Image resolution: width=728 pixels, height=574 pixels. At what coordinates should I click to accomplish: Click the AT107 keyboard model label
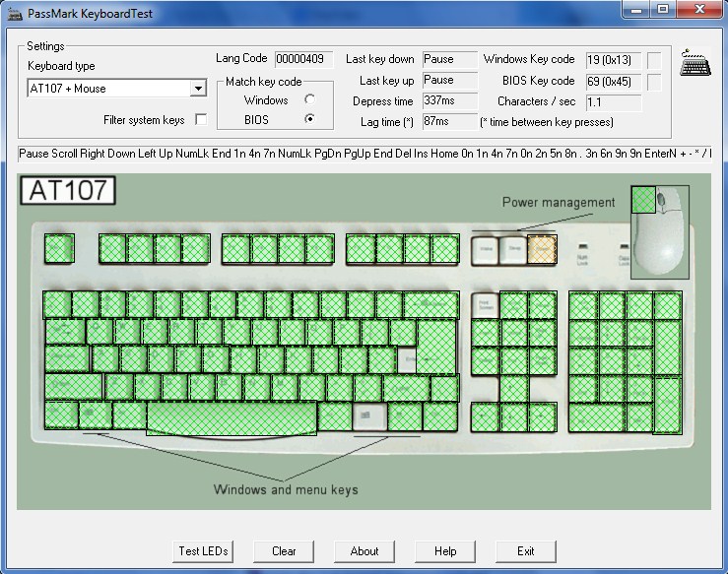[68, 190]
